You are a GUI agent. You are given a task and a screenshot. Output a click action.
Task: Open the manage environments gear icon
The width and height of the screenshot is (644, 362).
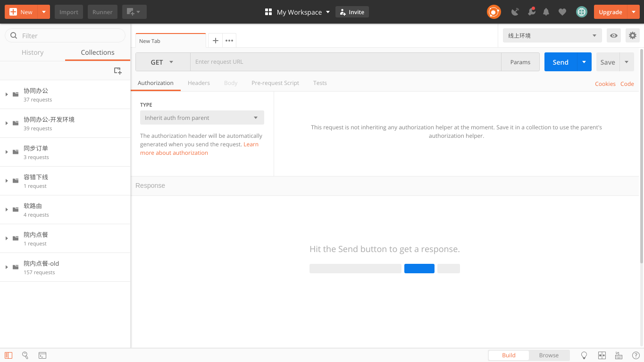[632, 35]
